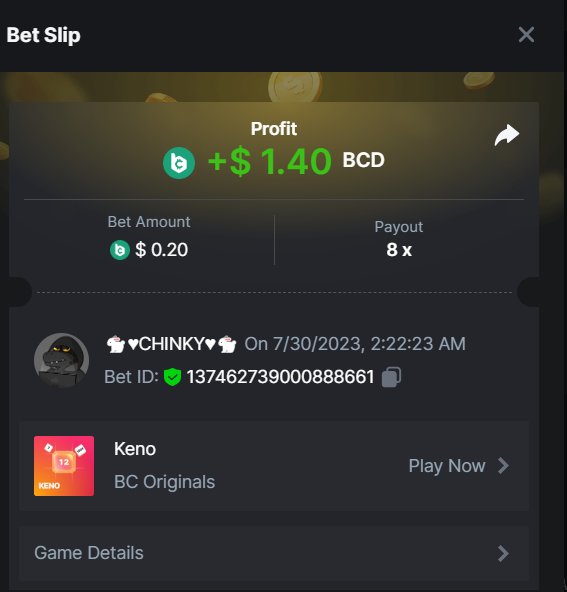
Task: Click the small BCD coin beside bet amount
Action: [120, 250]
